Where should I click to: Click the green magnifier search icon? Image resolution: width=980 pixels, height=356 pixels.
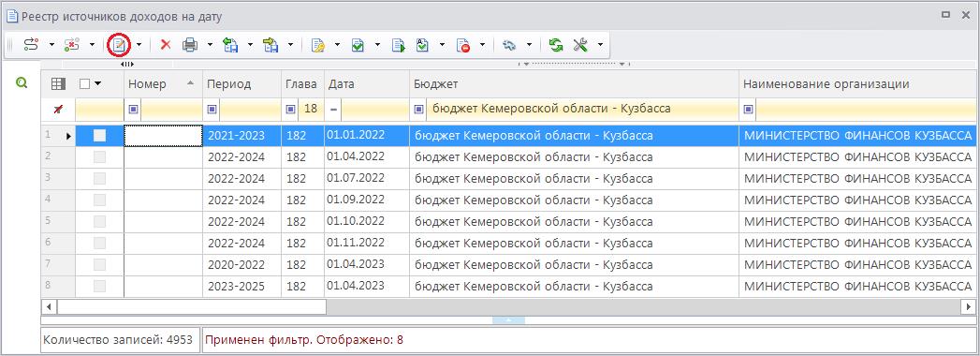coord(22,82)
